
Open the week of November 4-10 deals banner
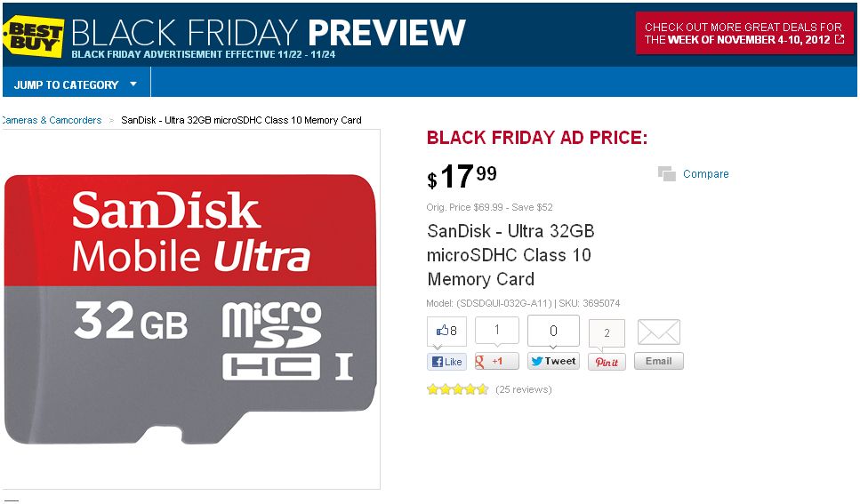(x=743, y=34)
